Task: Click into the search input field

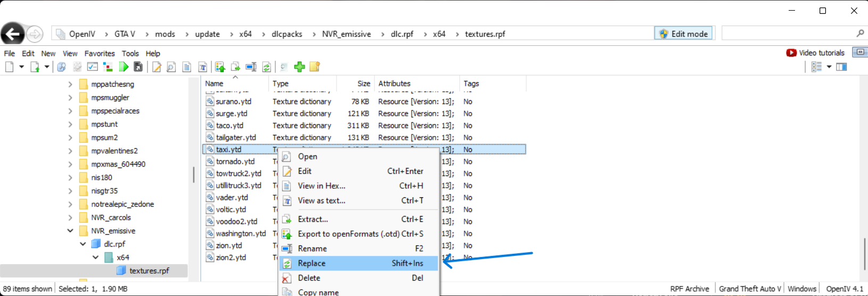Action: tap(788, 34)
